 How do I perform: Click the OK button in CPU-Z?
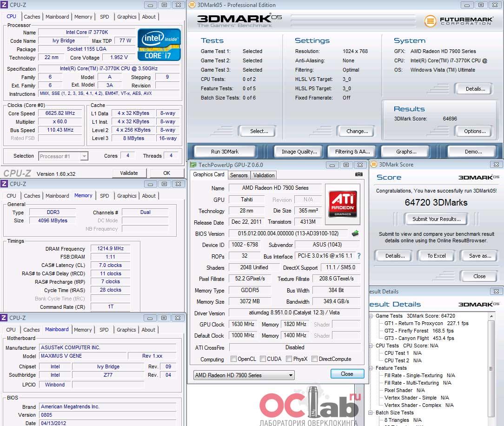166,173
